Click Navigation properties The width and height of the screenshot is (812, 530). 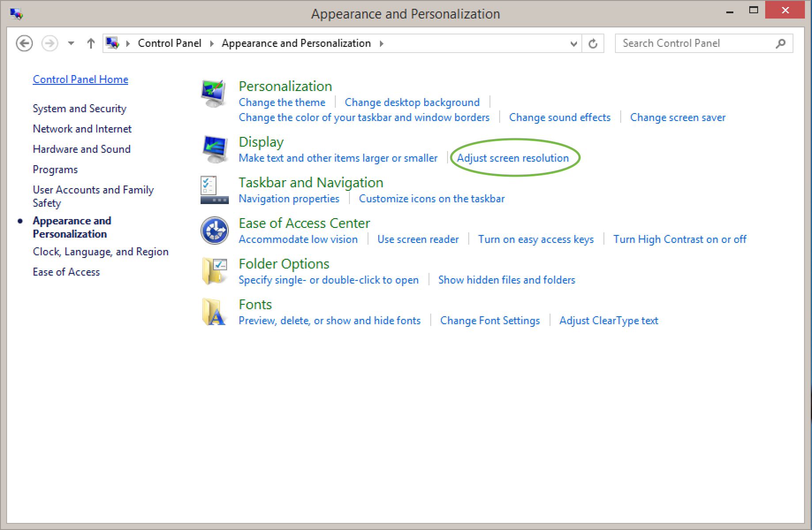click(289, 199)
